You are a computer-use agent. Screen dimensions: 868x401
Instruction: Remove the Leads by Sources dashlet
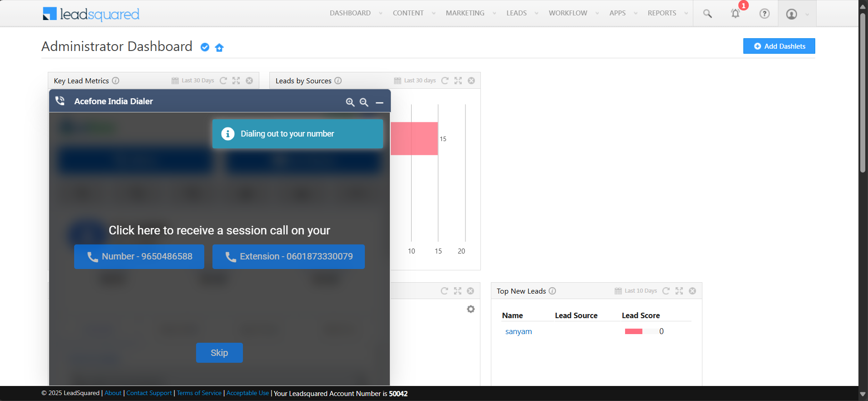(471, 81)
